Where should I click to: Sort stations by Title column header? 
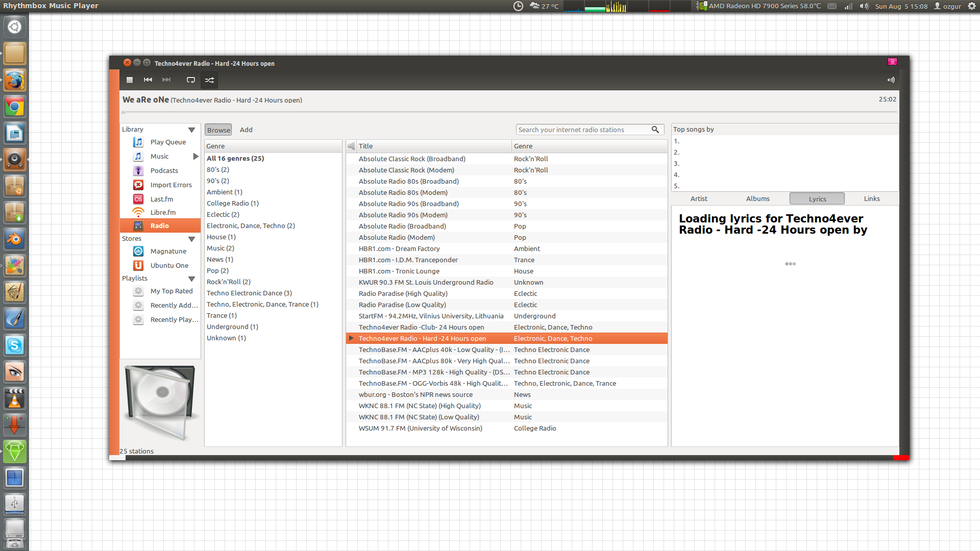(433, 146)
